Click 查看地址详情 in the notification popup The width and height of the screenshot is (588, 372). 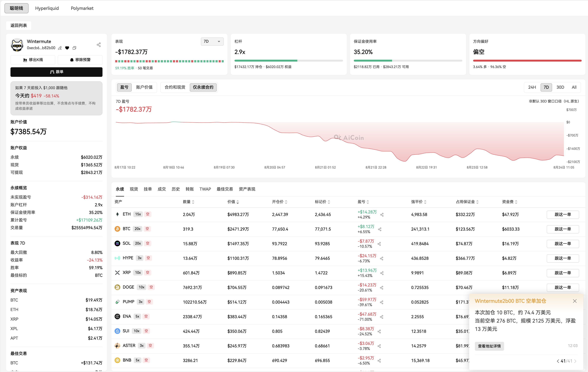tap(489, 346)
